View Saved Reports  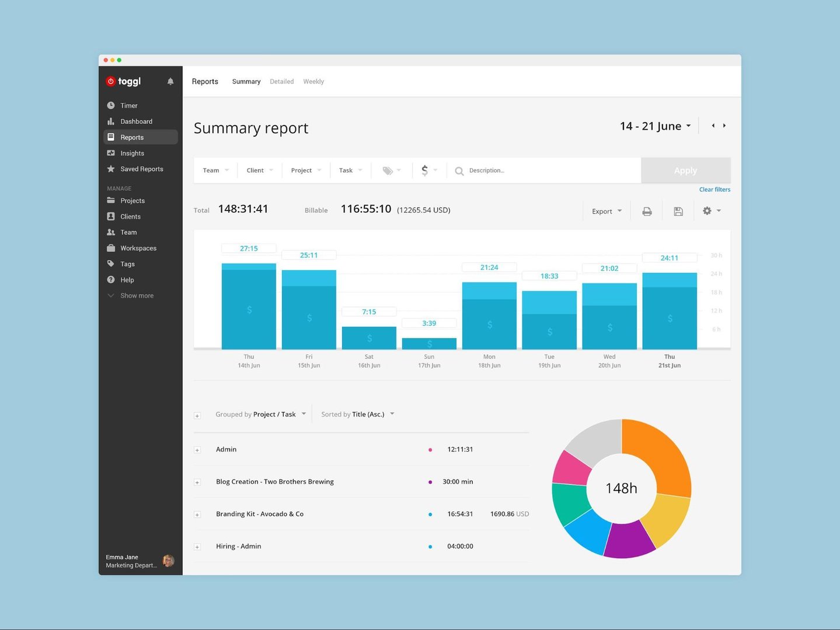(x=141, y=169)
